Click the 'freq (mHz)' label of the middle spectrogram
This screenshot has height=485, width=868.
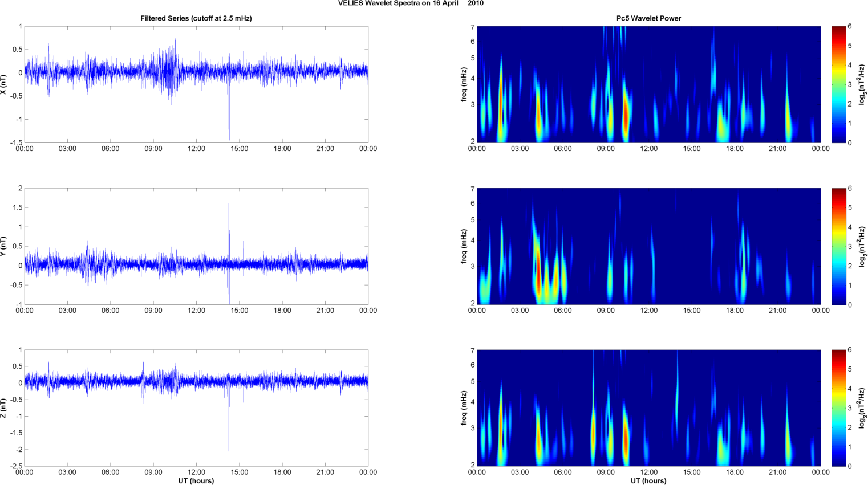pos(464,246)
